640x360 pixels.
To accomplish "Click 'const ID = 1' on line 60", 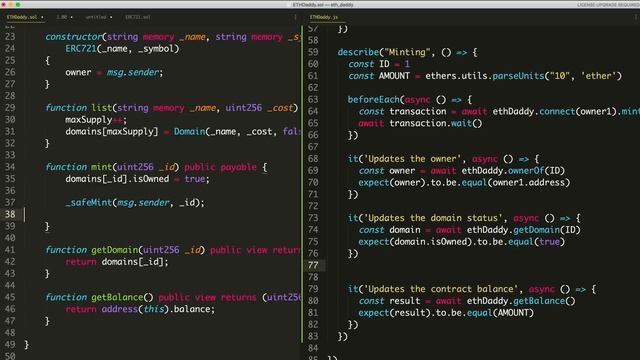I will click(x=379, y=64).
